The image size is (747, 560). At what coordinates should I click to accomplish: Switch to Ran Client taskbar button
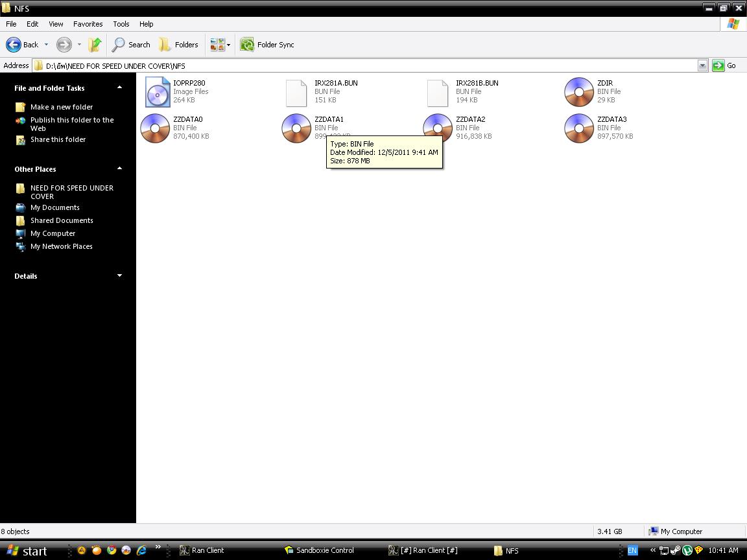click(x=202, y=550)
